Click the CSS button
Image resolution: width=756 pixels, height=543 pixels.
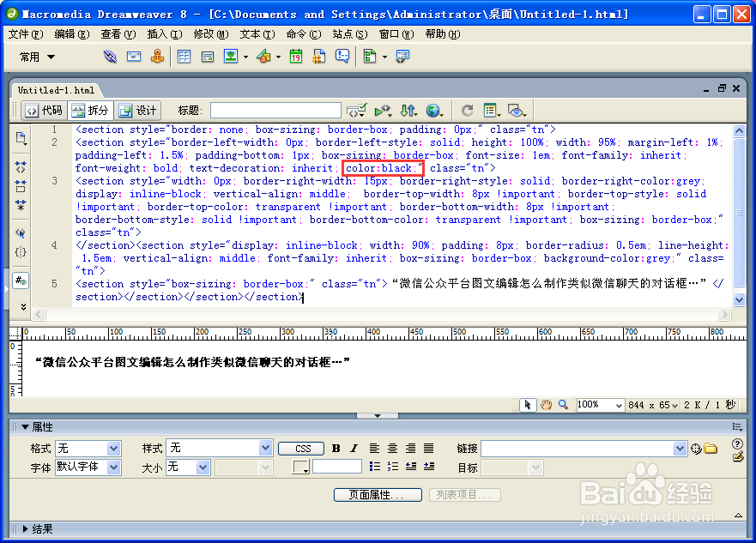coord(303,449)
